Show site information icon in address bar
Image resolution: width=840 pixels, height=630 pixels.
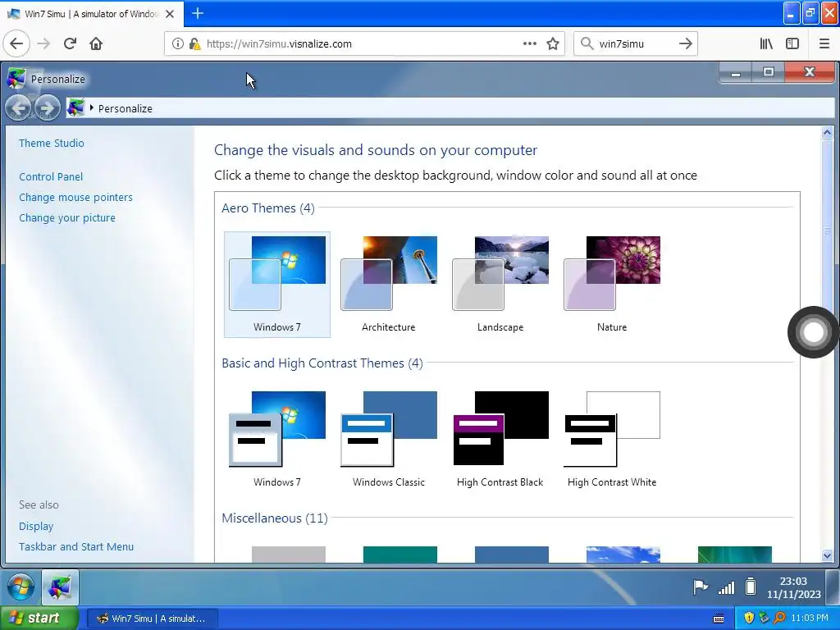177,44
